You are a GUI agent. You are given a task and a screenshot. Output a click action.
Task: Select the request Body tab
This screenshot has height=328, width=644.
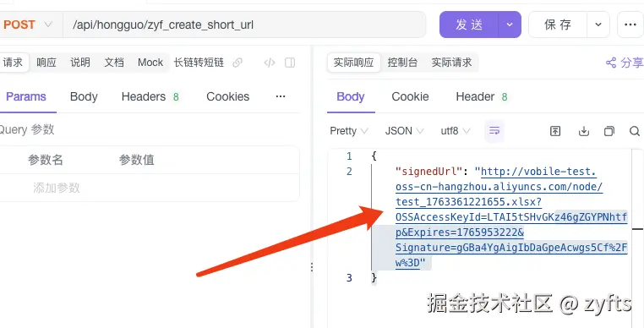point(84,96)
